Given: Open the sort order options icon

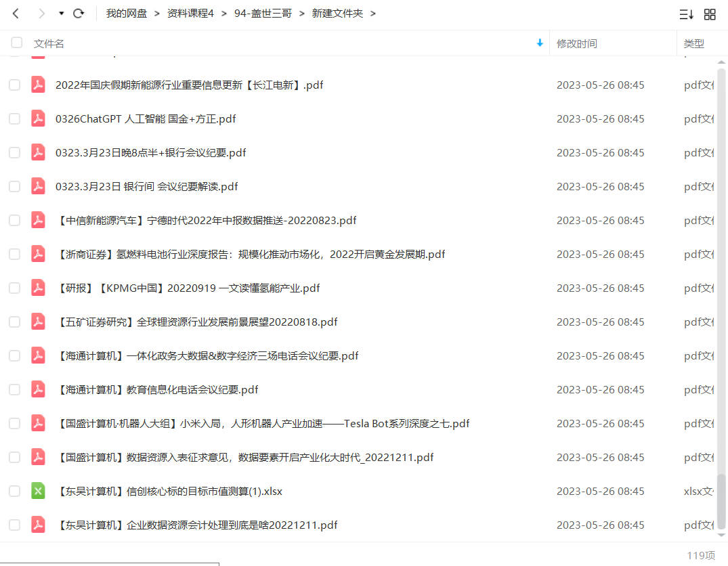Looking at the screenshot, I should click(x=686, y=14).
